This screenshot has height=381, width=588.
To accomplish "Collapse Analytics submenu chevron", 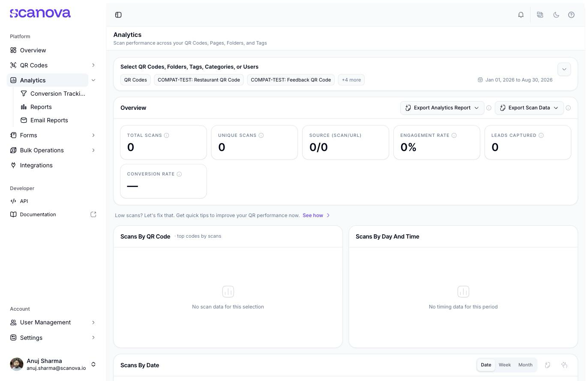I will click(93, 80).
